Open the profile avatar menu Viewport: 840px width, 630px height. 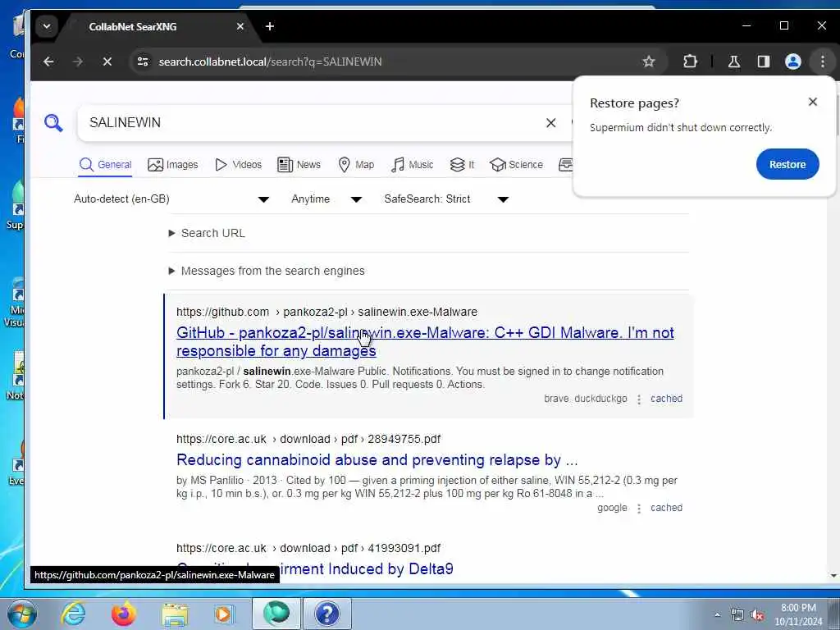(793, 62)
